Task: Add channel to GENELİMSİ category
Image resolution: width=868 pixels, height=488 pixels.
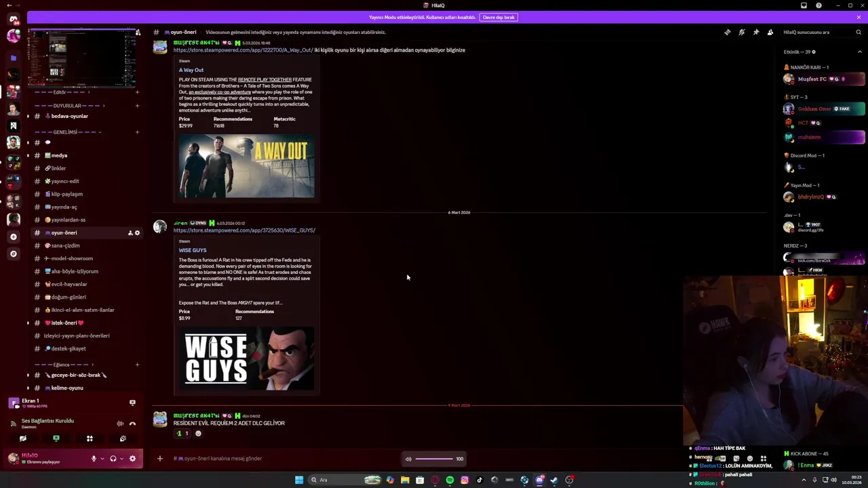Action: [x=137, y=132]
